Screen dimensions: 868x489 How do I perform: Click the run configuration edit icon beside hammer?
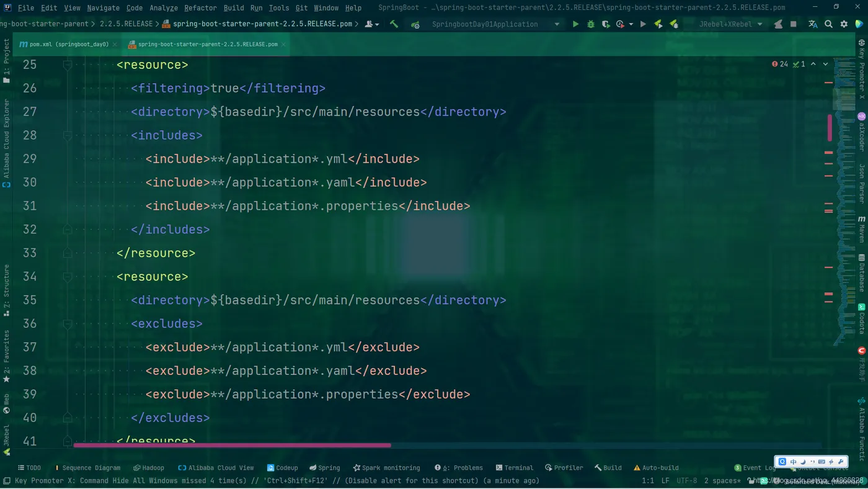[415, 24]
